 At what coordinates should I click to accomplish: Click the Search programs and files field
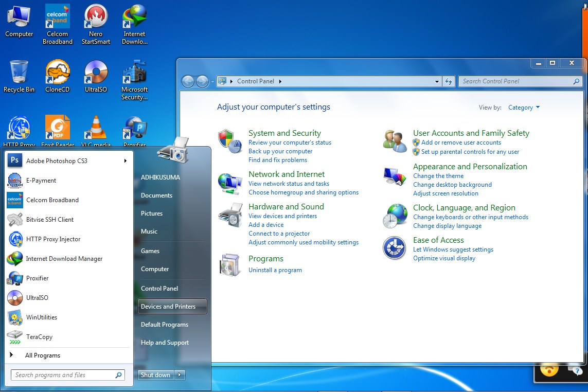coord(67,375)
